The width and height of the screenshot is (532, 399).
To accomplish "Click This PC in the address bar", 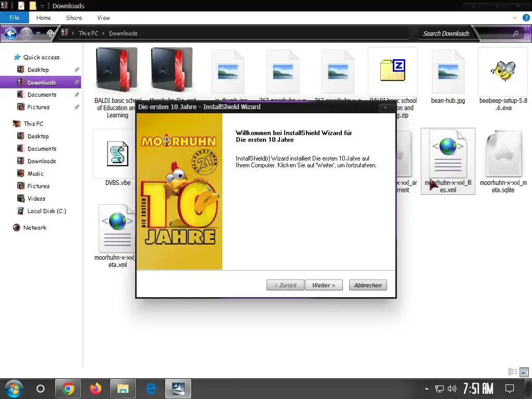I will pyautogui.click(x=88, y=33).
